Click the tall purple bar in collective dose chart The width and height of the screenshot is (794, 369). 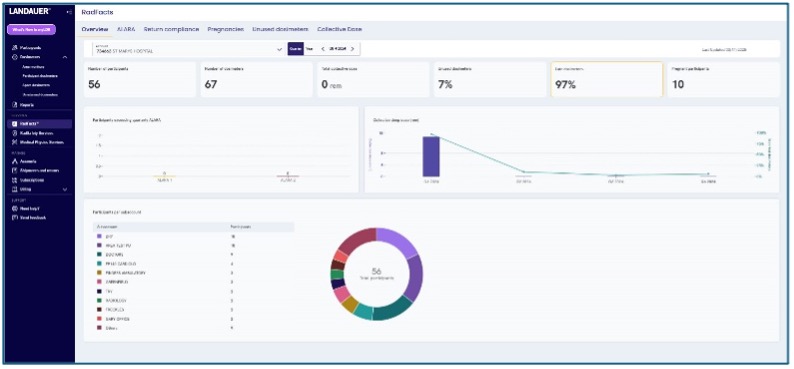pos(431,156)
